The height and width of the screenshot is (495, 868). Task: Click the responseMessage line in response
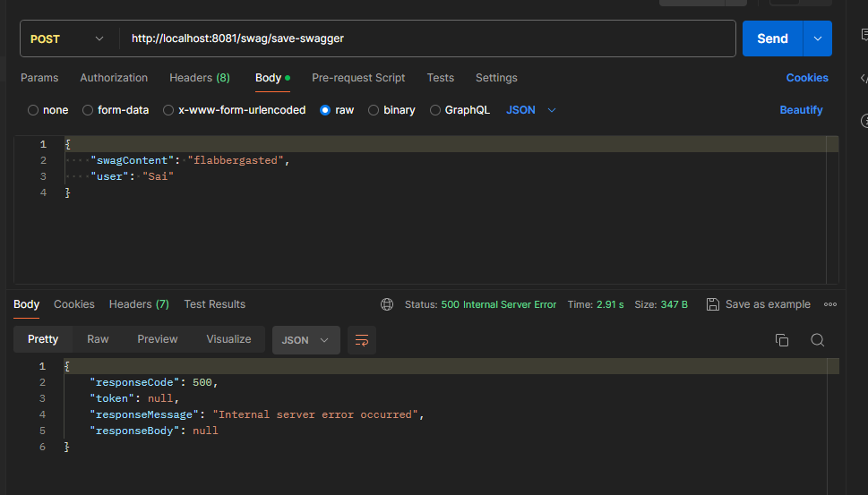257,414
